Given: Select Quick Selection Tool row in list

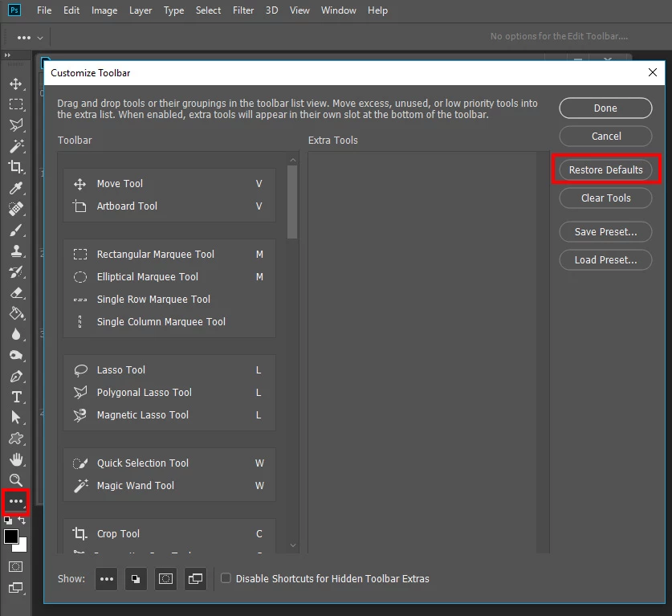Looking at the screenshot, I should point(169,463).
